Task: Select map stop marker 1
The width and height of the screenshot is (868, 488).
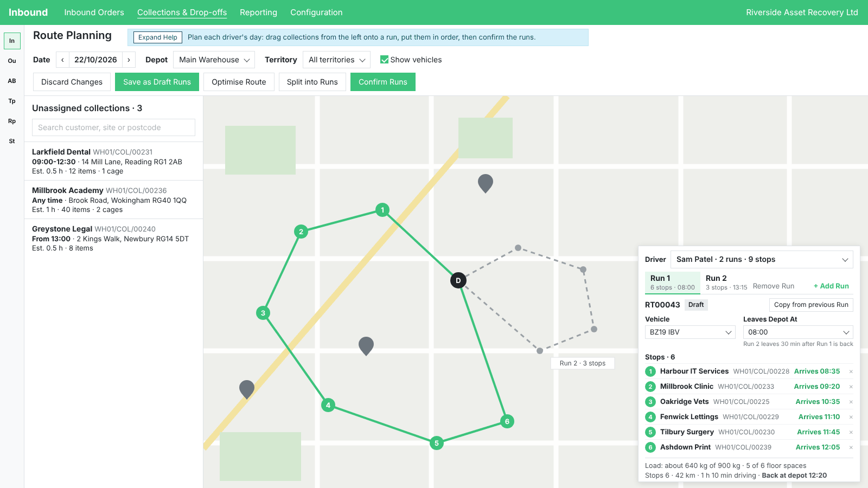Action: 382,210
